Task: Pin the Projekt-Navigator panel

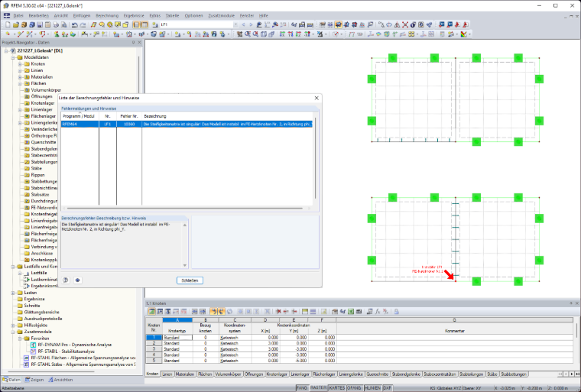Action: coord(133,43)
